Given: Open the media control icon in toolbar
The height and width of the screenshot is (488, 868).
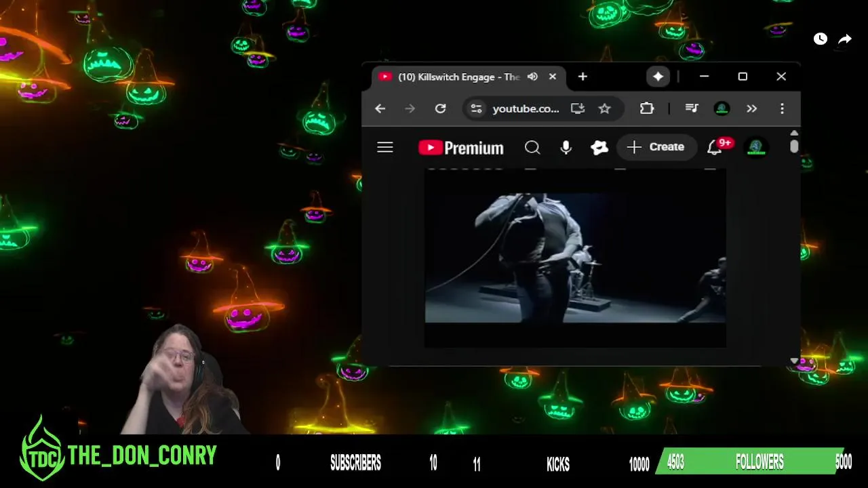Looking at the screenshot, I should (692, 108).
